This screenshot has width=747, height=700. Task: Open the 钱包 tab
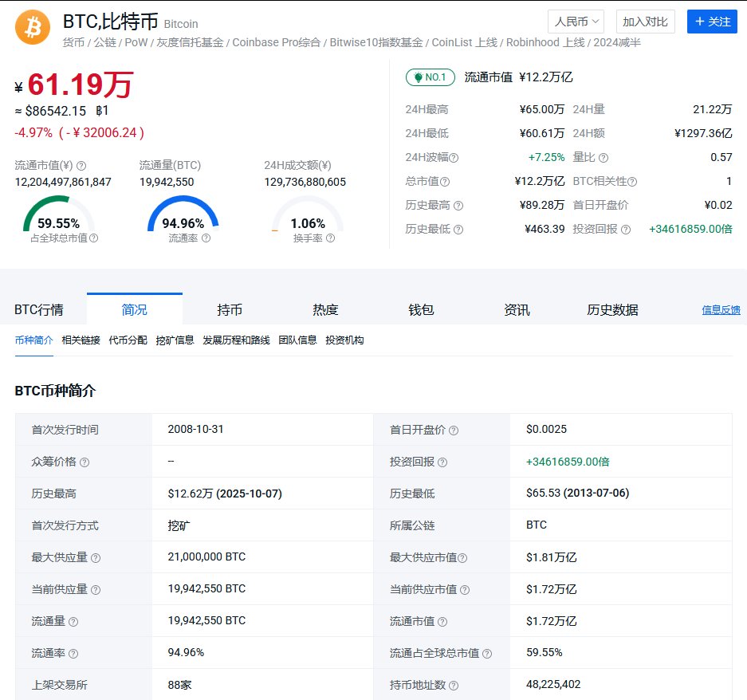coord(421,309)
